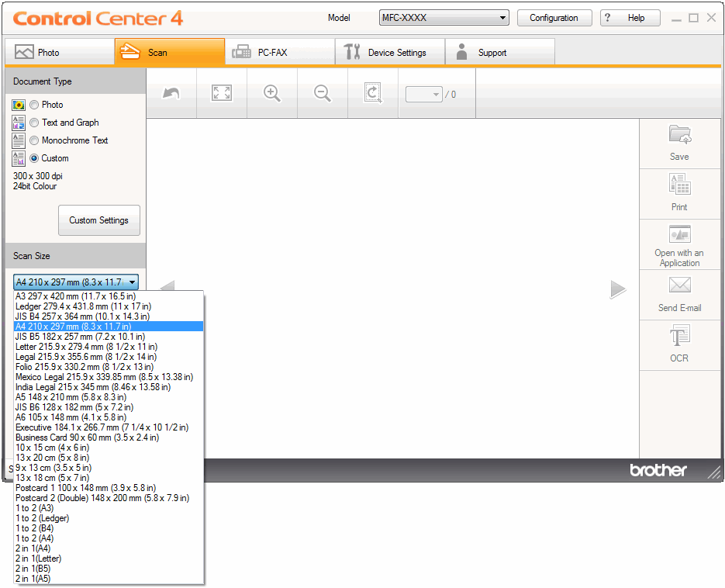Choose Business Card 90 x 60 mm option

(x=109, y=438)
